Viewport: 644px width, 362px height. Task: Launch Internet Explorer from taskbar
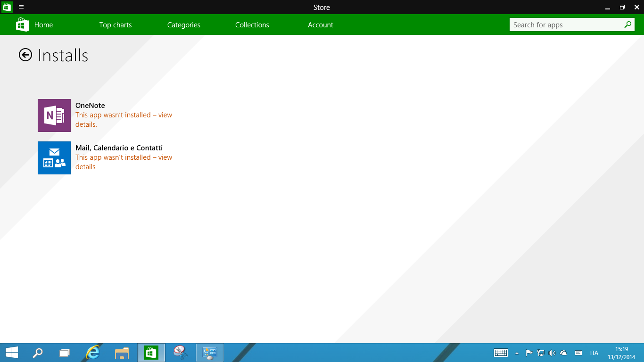(x=93, y=353)
